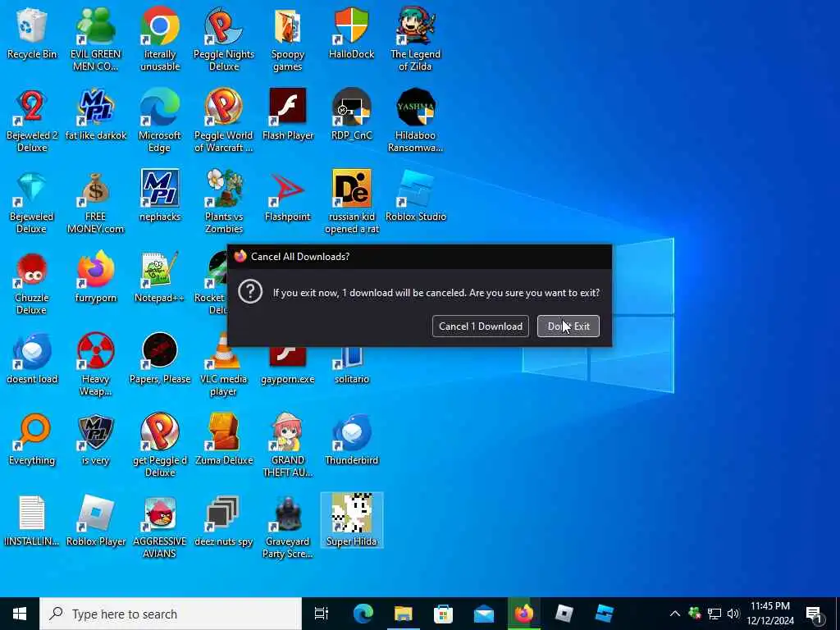The width and height of the screenshot is (840, 630).
Task: Select the russian kid opened a rat icon
Action: tap(351, 203)
